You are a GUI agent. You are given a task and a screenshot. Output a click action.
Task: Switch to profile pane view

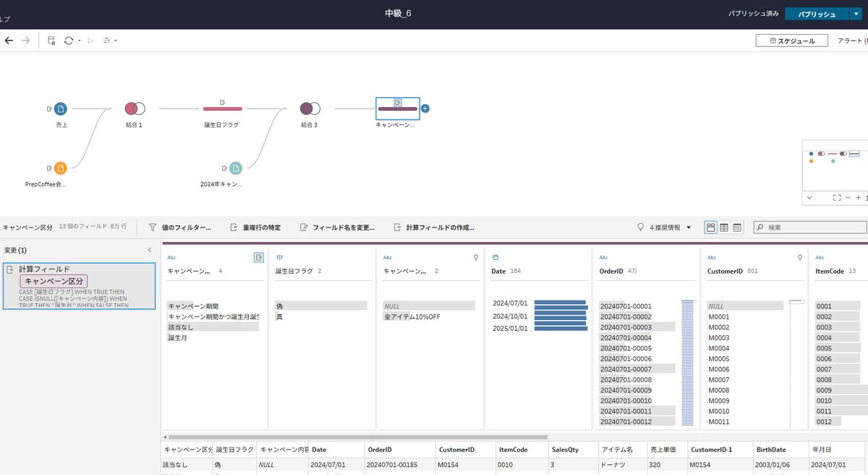pos(711,227)
